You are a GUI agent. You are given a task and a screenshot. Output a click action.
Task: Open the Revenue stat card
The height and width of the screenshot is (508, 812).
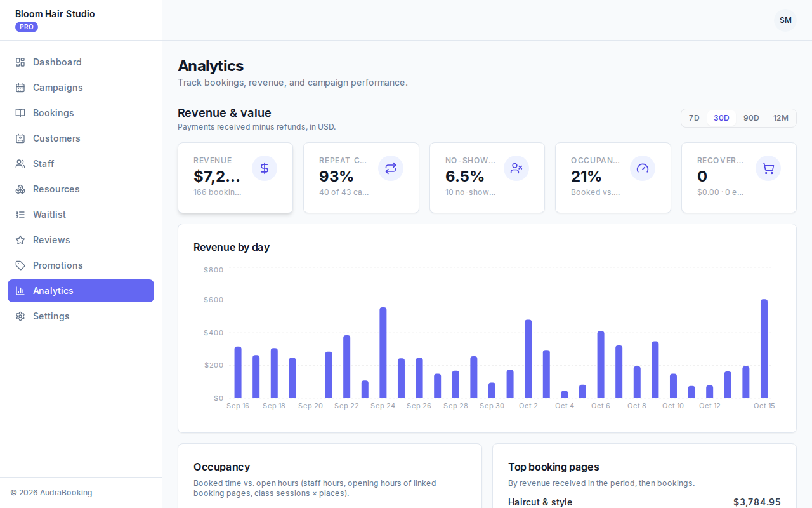point(235,178)
